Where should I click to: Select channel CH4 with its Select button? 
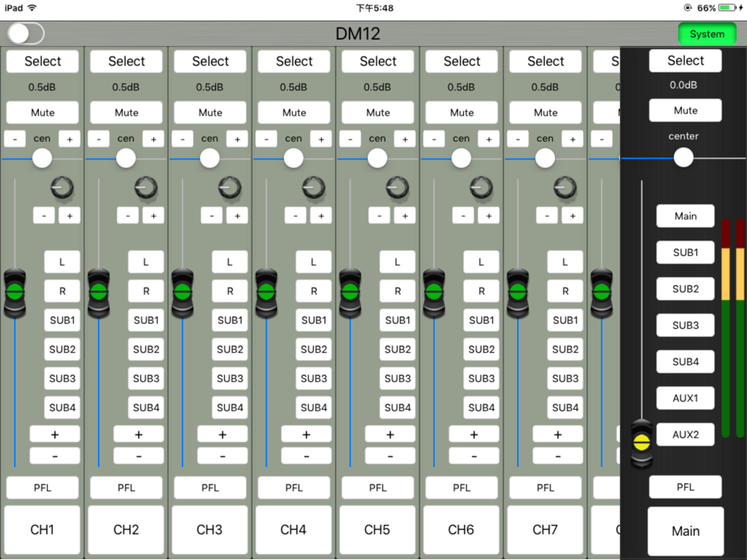294,61
